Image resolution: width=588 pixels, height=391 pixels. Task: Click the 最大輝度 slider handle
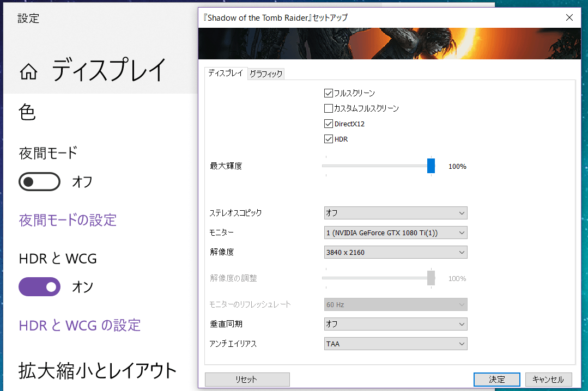pos(431,166)
